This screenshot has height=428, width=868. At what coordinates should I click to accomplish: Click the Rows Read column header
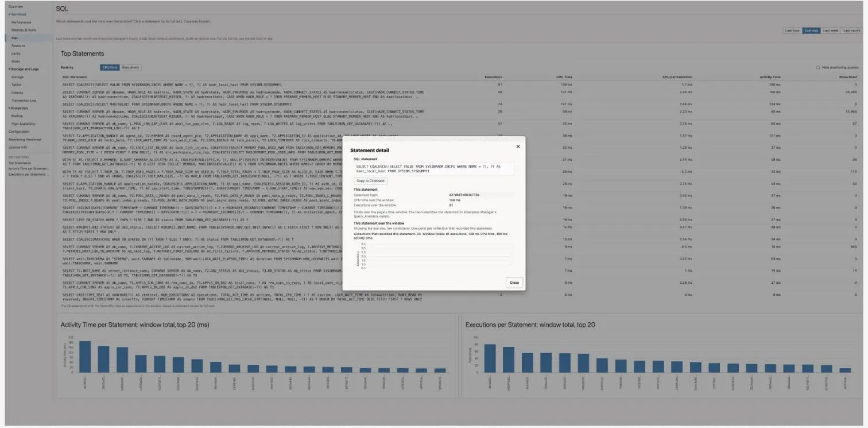tap(848, 76)
